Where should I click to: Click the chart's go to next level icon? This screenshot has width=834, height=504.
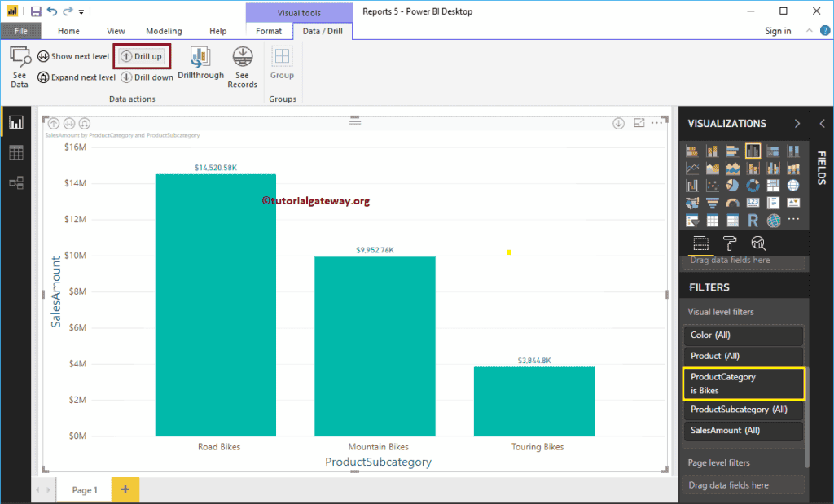[69, 123]
